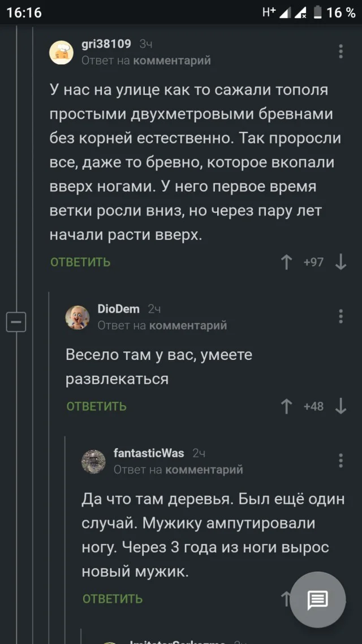
Task: Downvote DioDem's comment with +48 rating
Action: [x=341, y=406]
